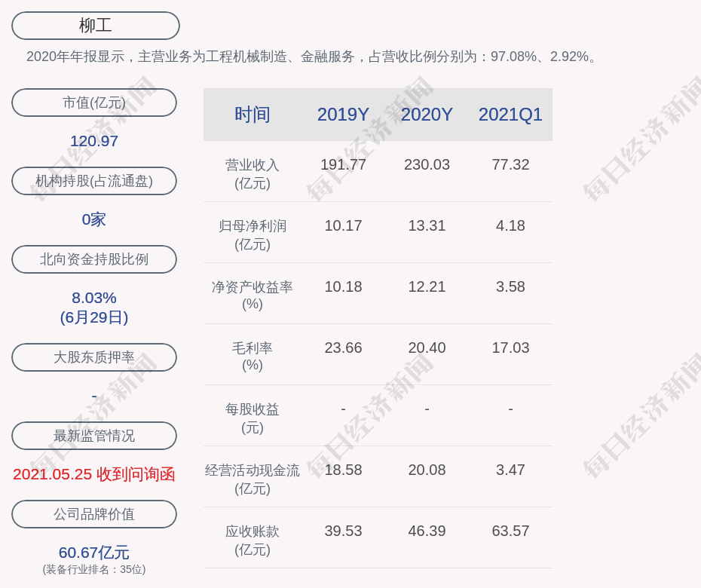The image size is (701, 588).
Task: Click net profit 10.17
Action: [343, 225]
